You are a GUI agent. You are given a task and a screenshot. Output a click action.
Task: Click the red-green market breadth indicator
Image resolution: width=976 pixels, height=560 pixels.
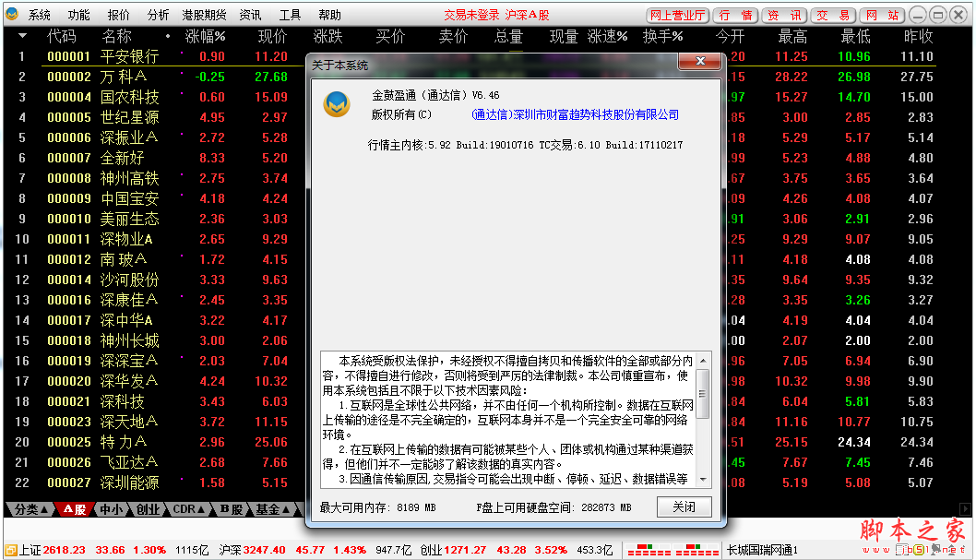click(672, 550)
